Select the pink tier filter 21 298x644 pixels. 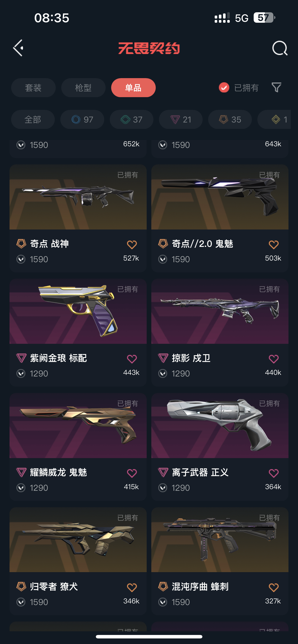[181, 119]
